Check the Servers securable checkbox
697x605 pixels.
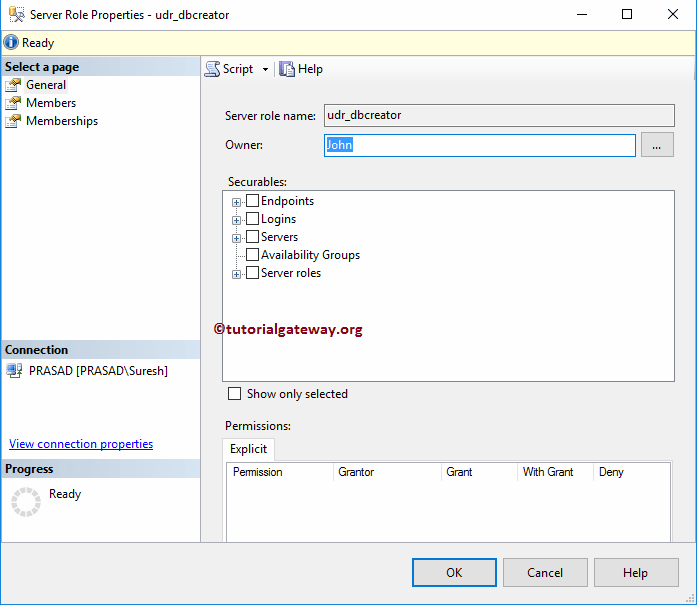252,236
